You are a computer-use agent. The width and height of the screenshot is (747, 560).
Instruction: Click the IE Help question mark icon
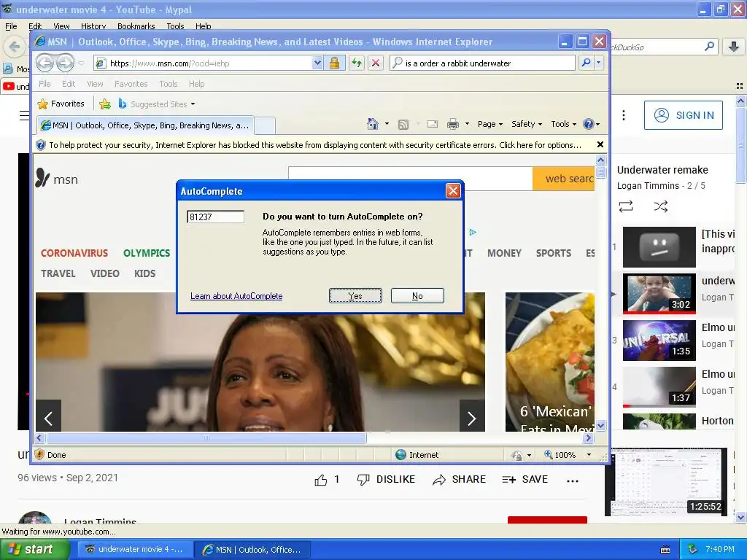(x=589, y=124)
